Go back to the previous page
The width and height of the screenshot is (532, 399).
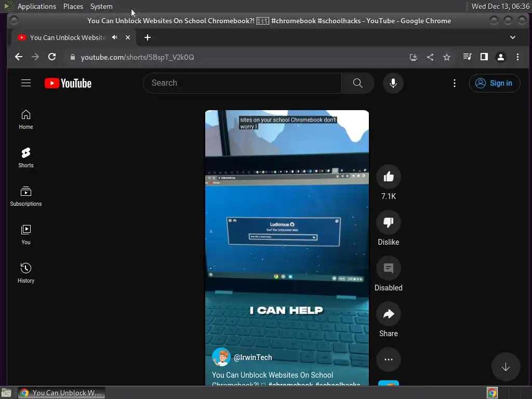click(19, 57)
